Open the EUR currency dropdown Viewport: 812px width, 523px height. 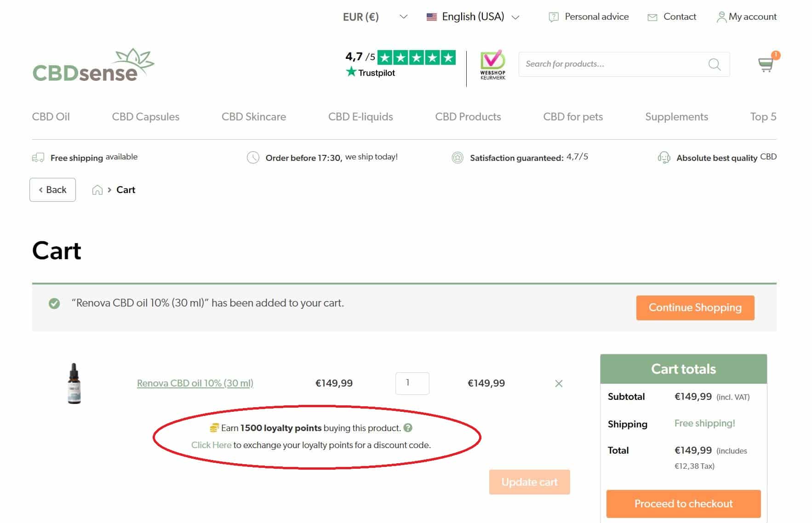375,17
